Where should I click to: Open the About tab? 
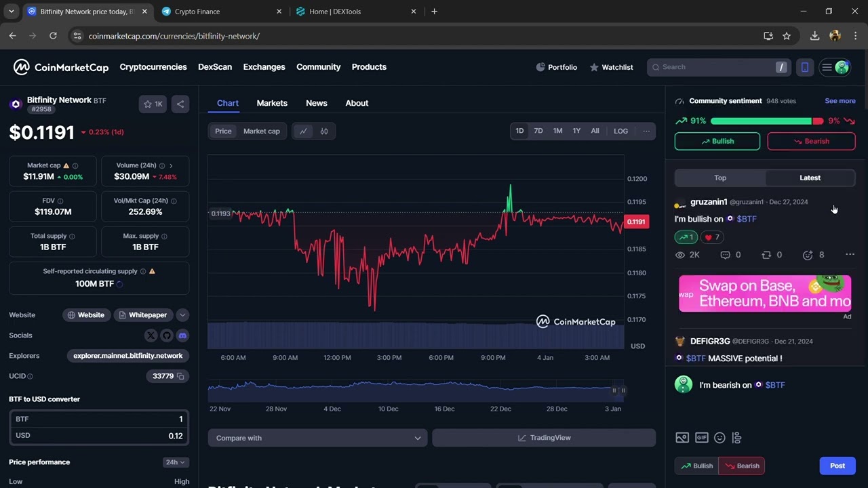point(357,103)
